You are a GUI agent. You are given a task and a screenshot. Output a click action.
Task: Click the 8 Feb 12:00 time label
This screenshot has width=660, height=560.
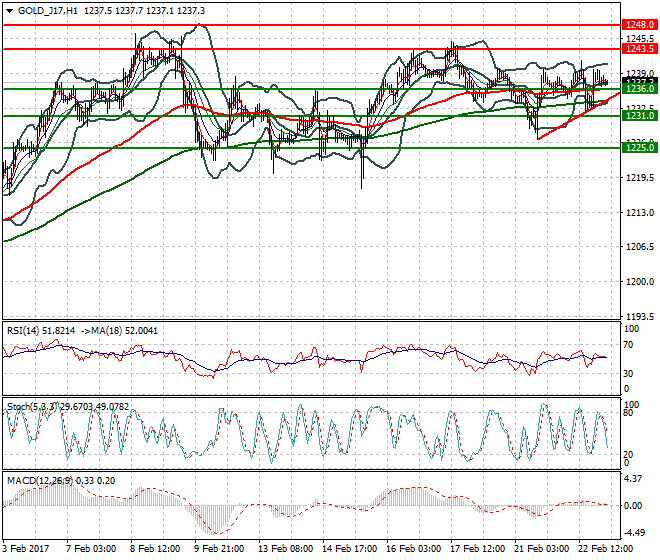coord(155,549)
